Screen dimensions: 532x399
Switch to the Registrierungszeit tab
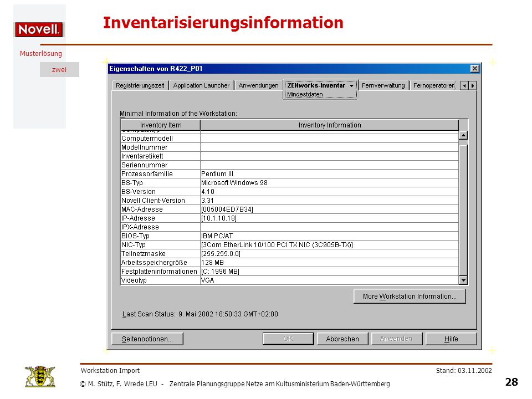[x=140, y=85]
